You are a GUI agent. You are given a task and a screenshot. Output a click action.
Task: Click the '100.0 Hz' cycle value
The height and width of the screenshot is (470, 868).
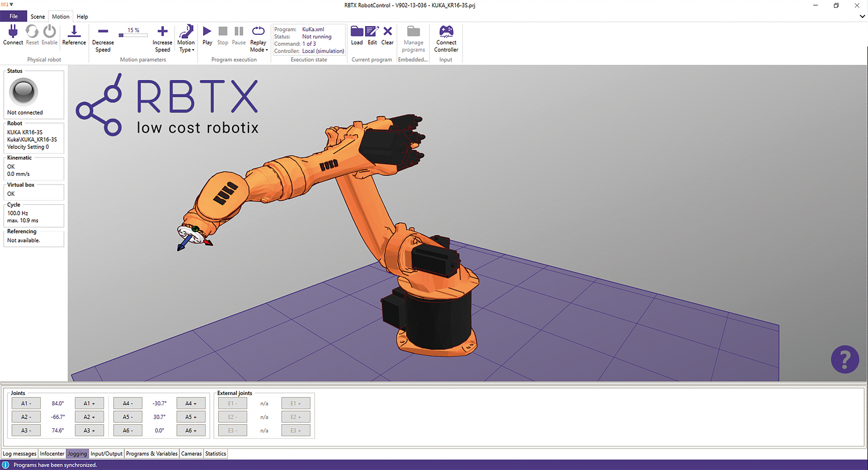coord(18,213)
